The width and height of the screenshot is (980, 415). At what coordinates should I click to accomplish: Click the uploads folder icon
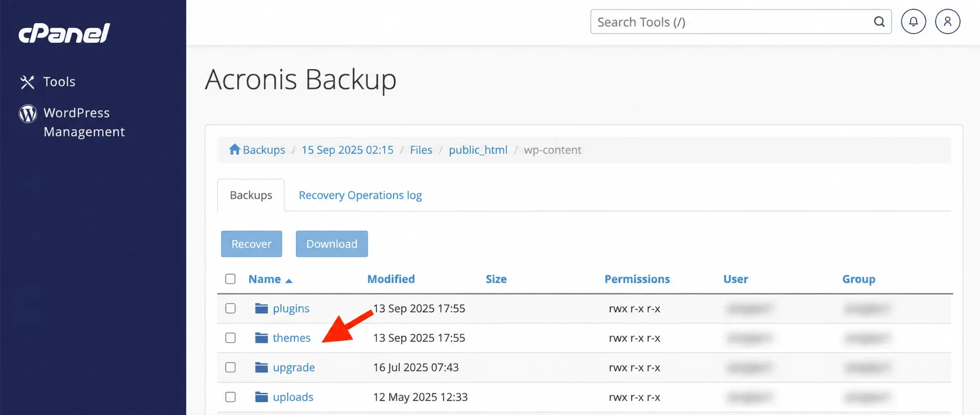tap(262, 397)
